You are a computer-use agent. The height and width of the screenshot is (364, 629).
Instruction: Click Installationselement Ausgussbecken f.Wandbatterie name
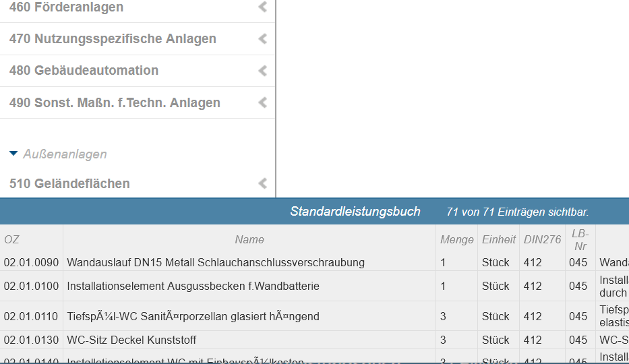coord(193,286)
